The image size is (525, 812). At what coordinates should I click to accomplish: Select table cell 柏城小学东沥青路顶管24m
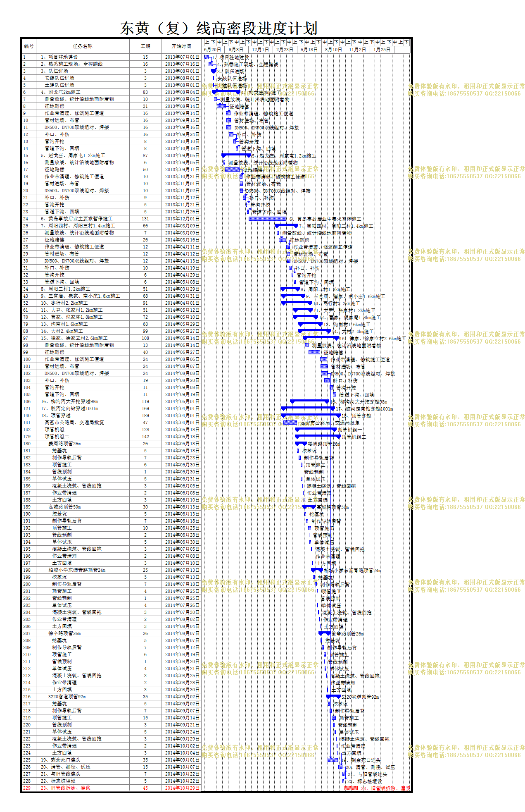[x=83, y=570]
